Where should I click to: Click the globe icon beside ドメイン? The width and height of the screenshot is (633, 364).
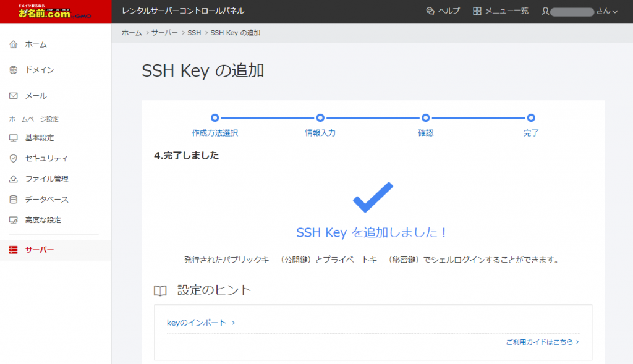coord(14,70)
